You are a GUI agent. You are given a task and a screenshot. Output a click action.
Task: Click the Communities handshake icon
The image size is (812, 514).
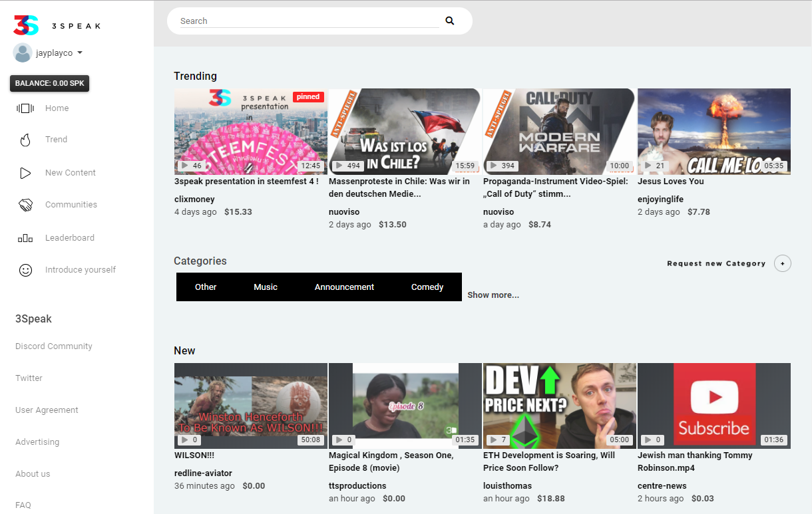pyautogui.click(x=25, y=205)
